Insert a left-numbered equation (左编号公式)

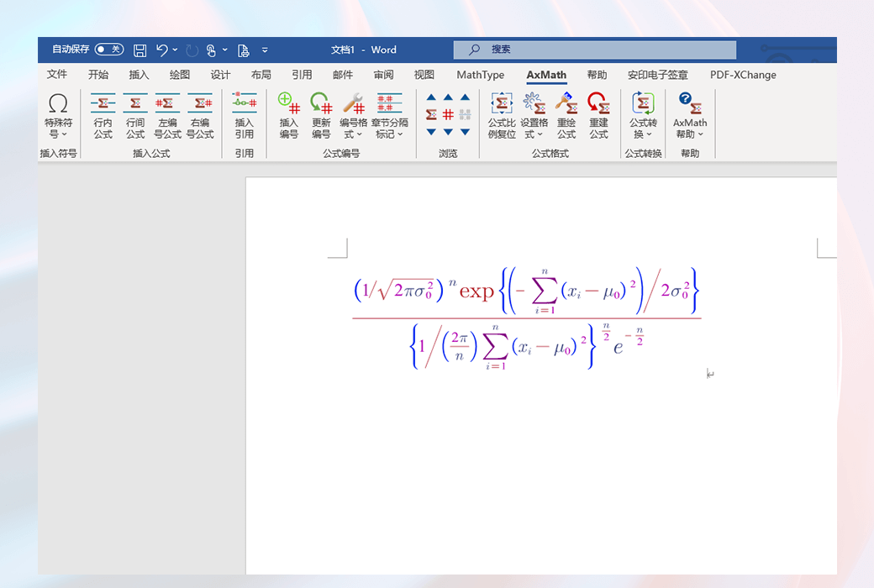(x=167, y=118)
